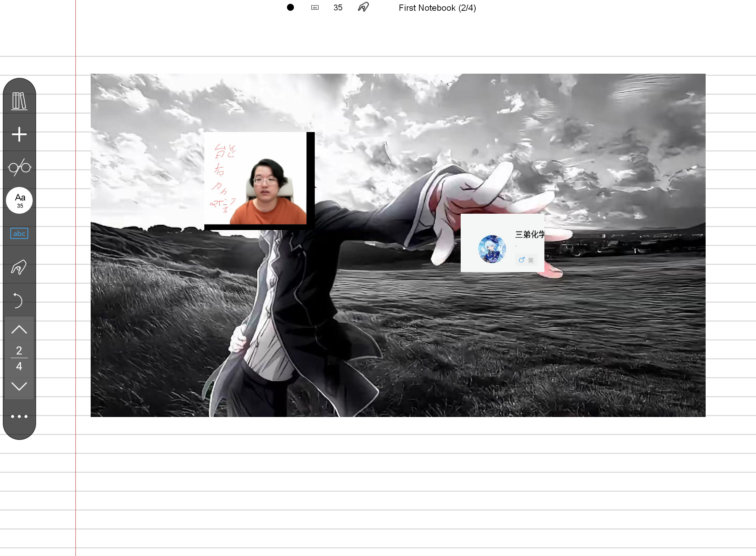Go to previous page using up chevron
The height and width of the screenshot is (556, 756).
pos(19,329)
